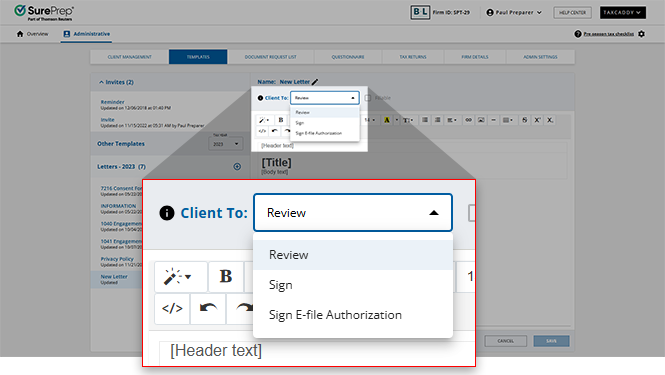The height and width of the screenshot is (375, 665).
Task: Click the Letters - 2023 (7) heading
Action: point(121,167)
